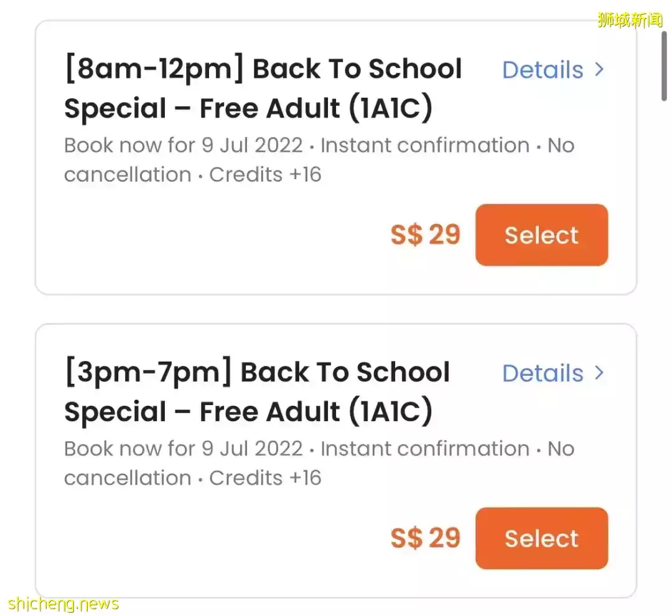Click the S$ 29 price on the 8am-12pm card

coord(425,235)
